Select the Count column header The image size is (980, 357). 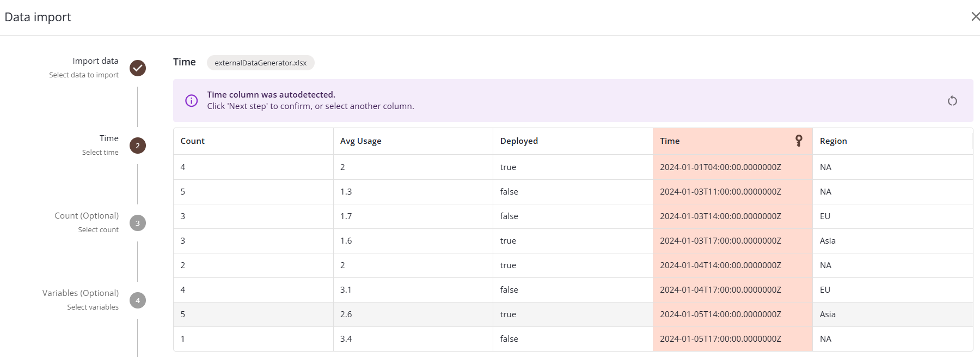tap(193, 141)
